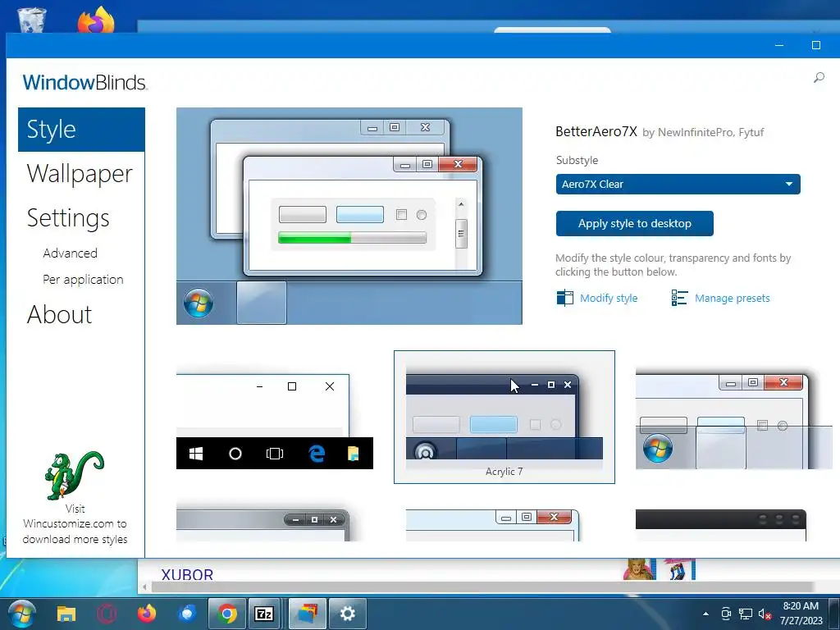Click the Modify style icon
Viewport: 840px width, 630px height.
pos(564,298)
